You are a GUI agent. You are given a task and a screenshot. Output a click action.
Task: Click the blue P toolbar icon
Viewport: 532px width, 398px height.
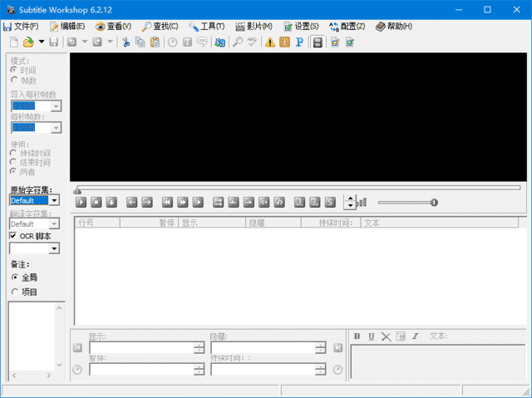(x=299, y=42)
